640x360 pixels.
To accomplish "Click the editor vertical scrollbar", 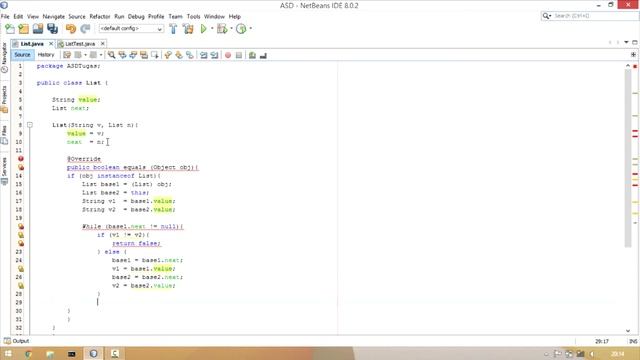I will (x=628, y=158).
